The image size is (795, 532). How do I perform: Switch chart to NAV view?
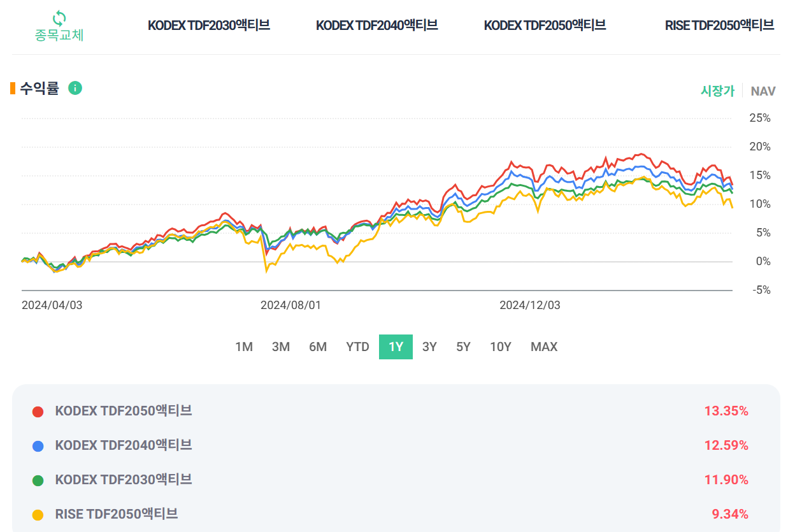click(x=763, y=91)
